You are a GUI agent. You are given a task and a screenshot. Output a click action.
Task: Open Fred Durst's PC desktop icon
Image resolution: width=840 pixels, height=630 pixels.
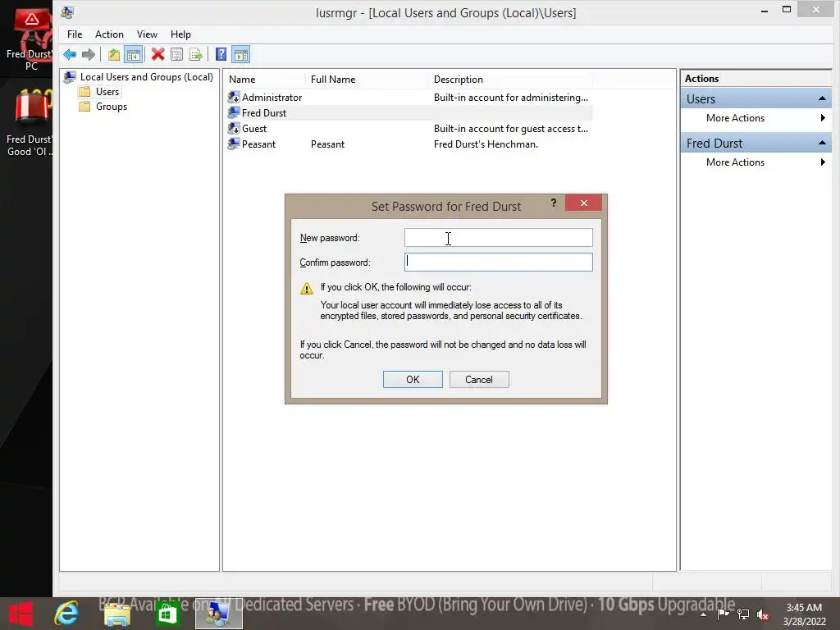(x=30, y=39)
